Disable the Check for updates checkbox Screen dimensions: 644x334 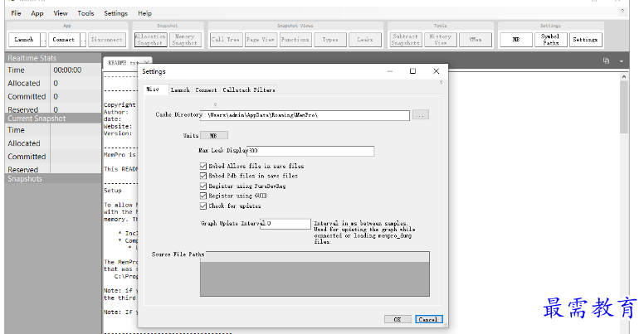tap(203, 206)
